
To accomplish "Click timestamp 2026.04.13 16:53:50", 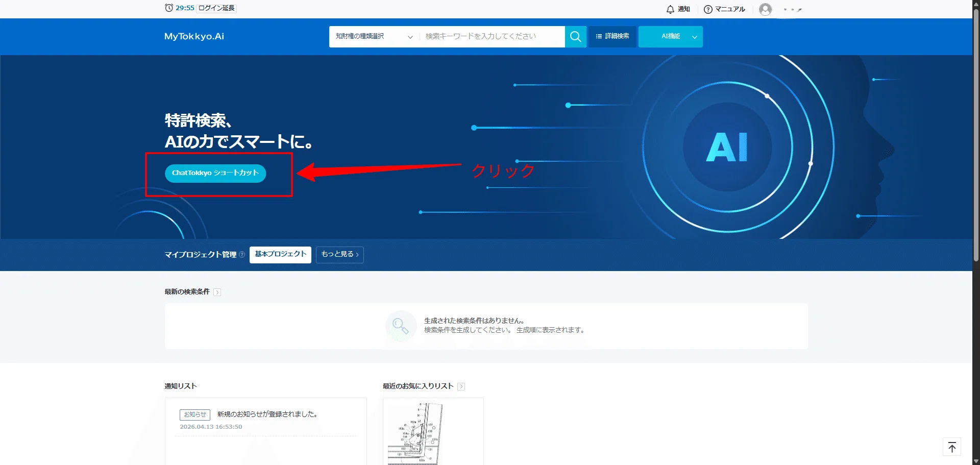I will [211, 427].
